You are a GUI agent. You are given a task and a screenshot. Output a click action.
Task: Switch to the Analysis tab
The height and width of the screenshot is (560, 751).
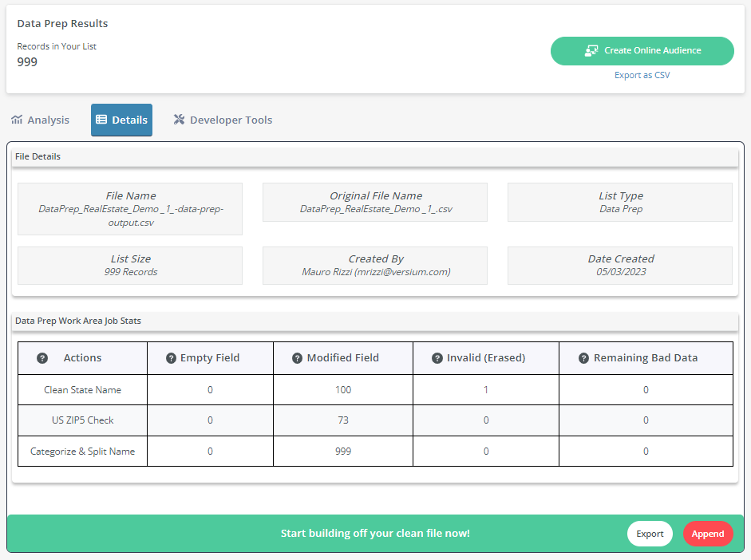point(40,120)
